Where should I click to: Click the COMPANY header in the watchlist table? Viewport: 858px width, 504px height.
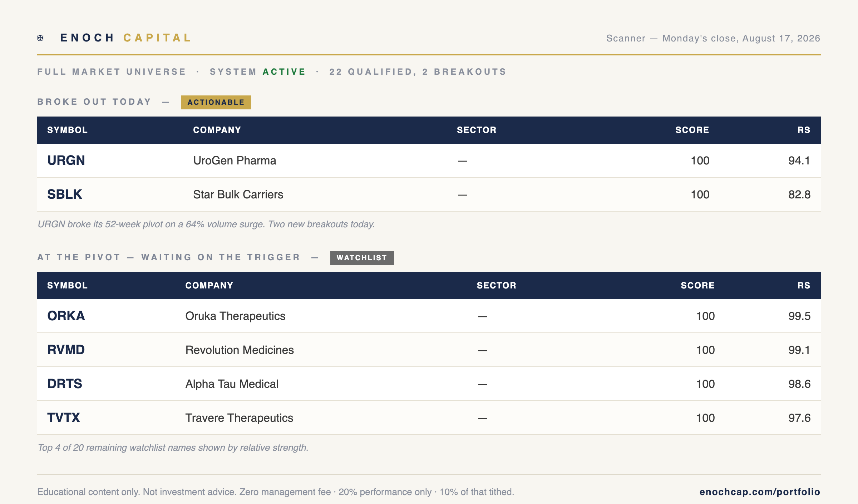coord(209,285)
